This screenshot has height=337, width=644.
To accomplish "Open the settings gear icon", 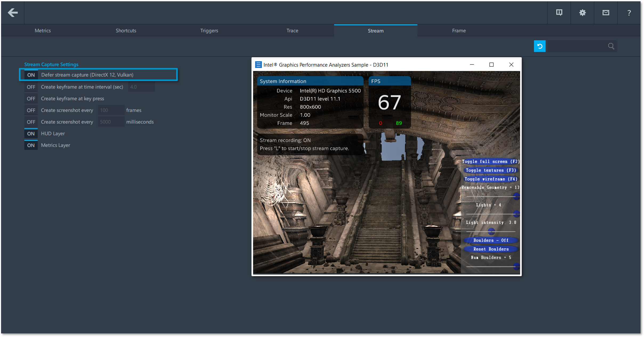I will point(582,13).
